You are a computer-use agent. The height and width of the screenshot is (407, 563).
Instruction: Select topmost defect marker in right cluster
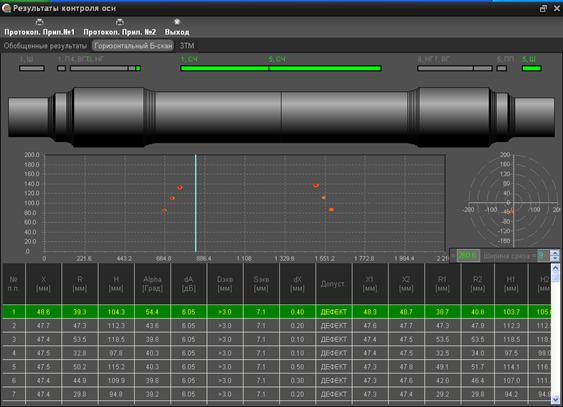pos(316,186)
